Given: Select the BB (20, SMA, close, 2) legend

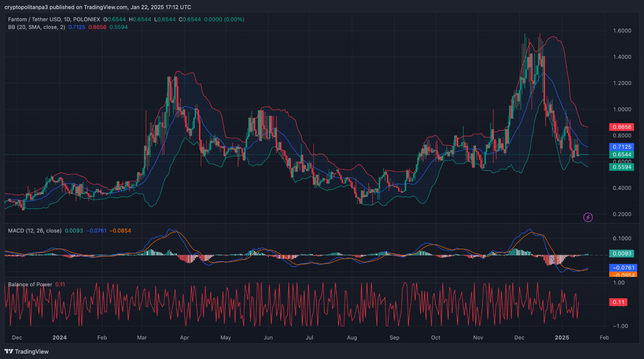Looking at the screenshot, I should tap(37, 27).
